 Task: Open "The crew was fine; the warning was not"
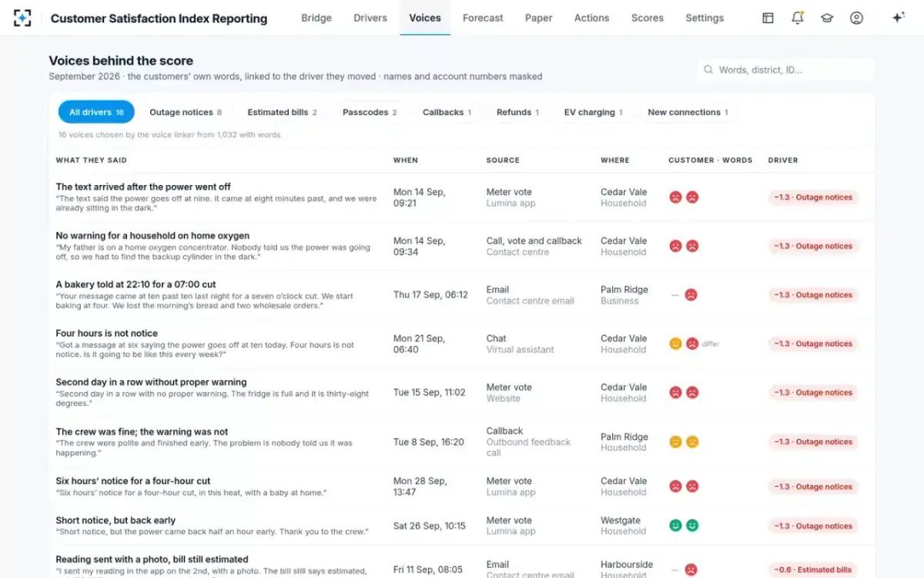click(x=142, y=432)
